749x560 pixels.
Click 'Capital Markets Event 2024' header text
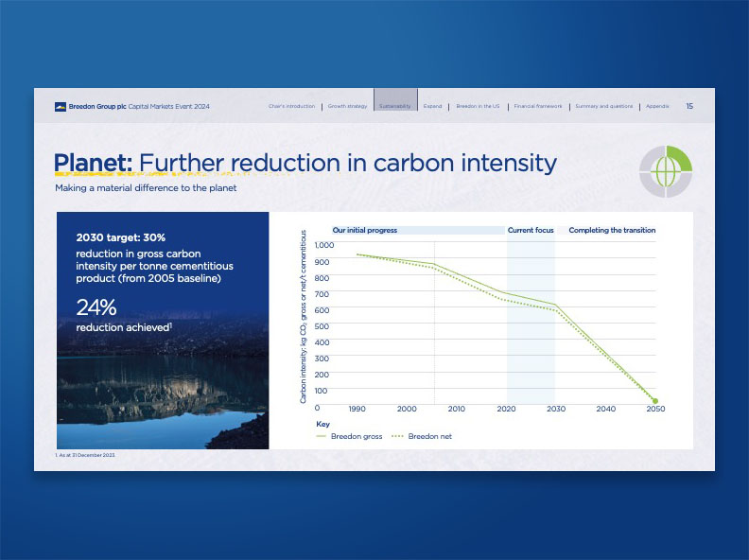coord(168,107)
